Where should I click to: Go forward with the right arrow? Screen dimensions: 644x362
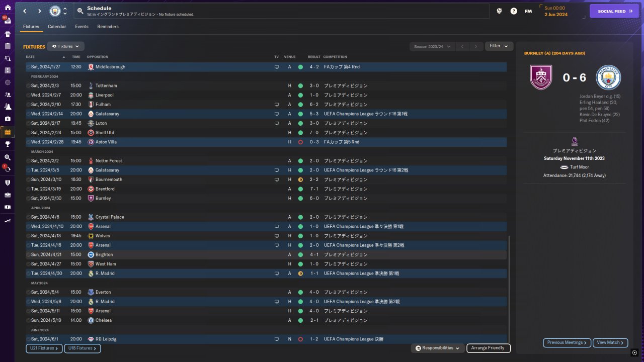pyautogui.click(x=40, y=11)
